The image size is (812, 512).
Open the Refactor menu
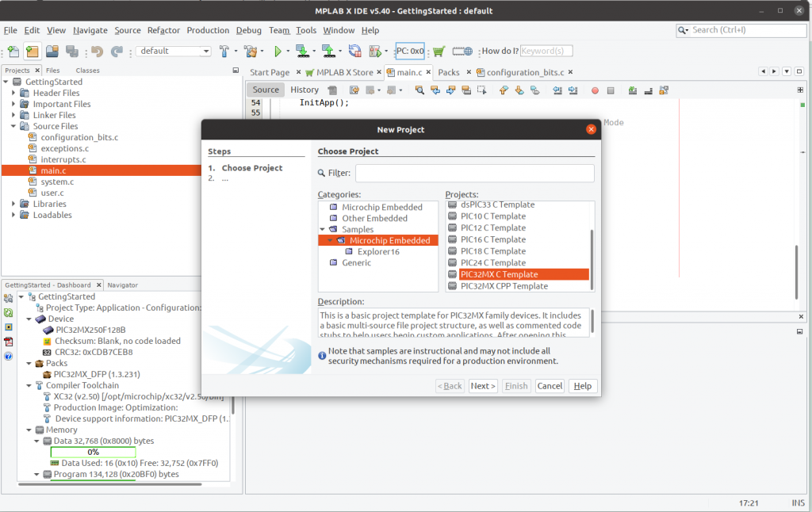coord(163,31)
